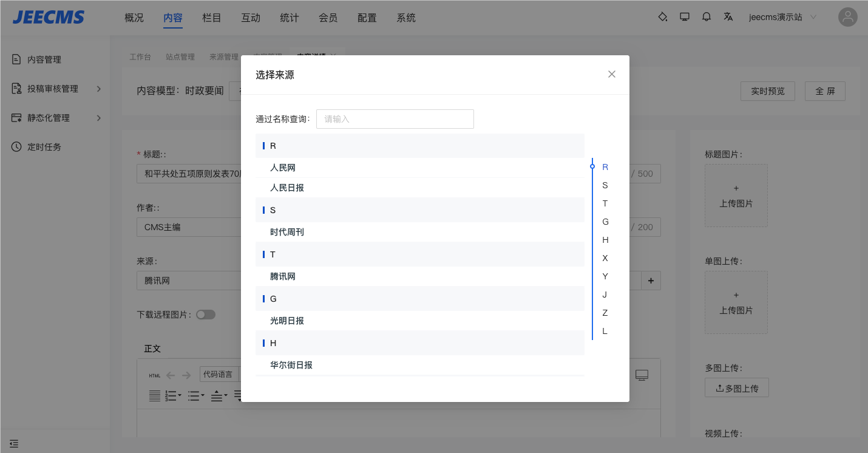
Task: Collapse the sidebar with bottom-left icon
Action: [14, 443]
